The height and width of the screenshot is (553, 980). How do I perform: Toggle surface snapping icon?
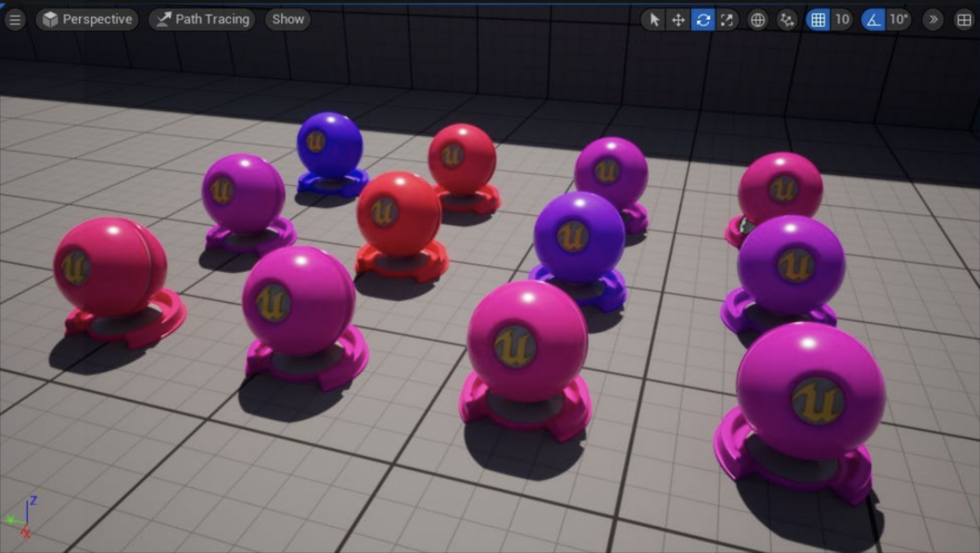[787, 20]
